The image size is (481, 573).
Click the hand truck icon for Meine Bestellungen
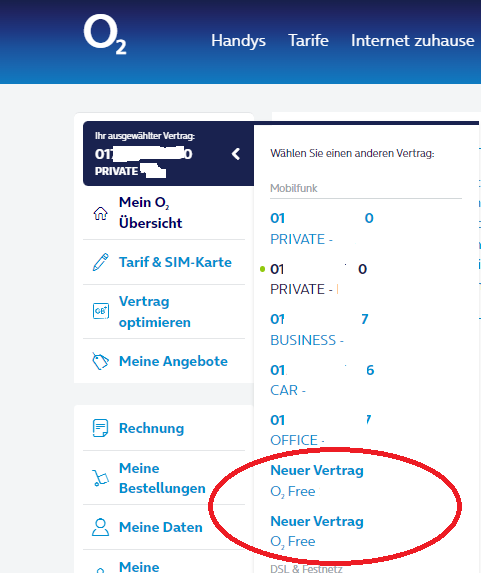tap(101, 478)
